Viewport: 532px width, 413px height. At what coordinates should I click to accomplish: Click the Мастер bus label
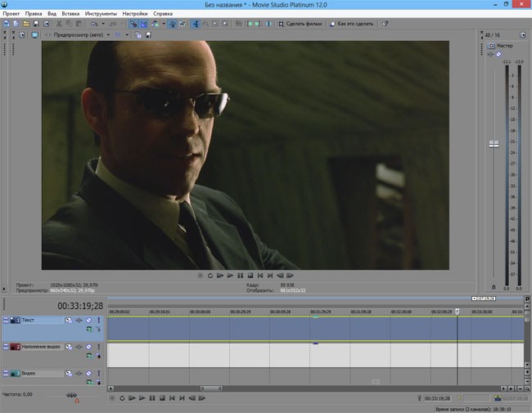coord(504,46)
